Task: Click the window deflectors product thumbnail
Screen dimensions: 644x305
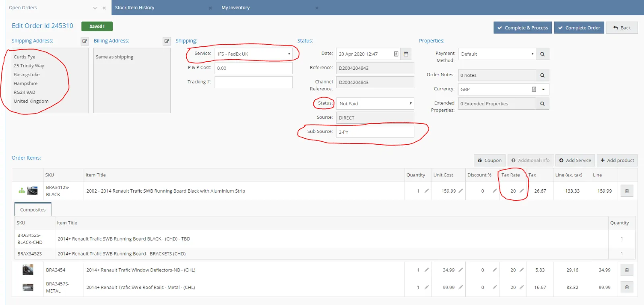Action: pos(28,270)
